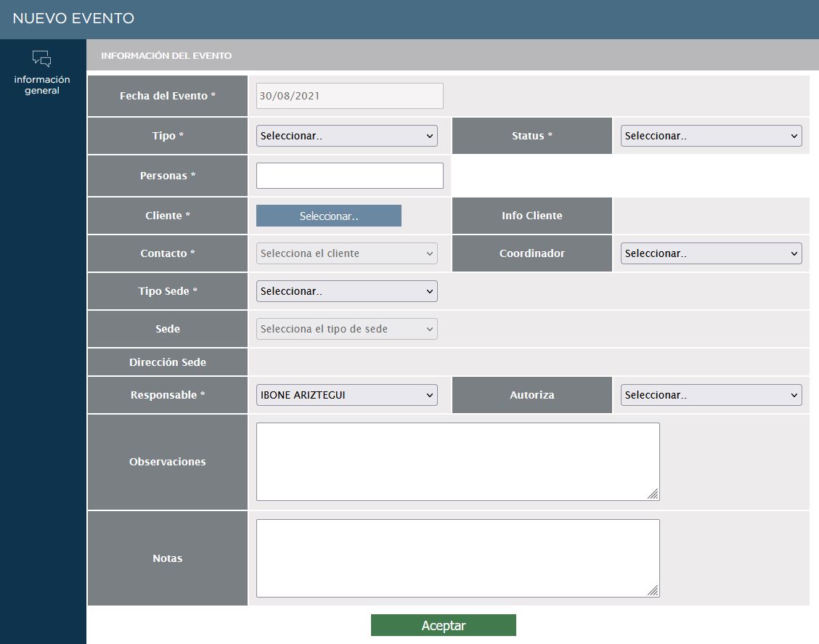The width and height of the screenshot is (819, 644).
Task: Open the Responsable dropdown showing IBONE ARIZTEGUI
Action: [x=346, y=395]
